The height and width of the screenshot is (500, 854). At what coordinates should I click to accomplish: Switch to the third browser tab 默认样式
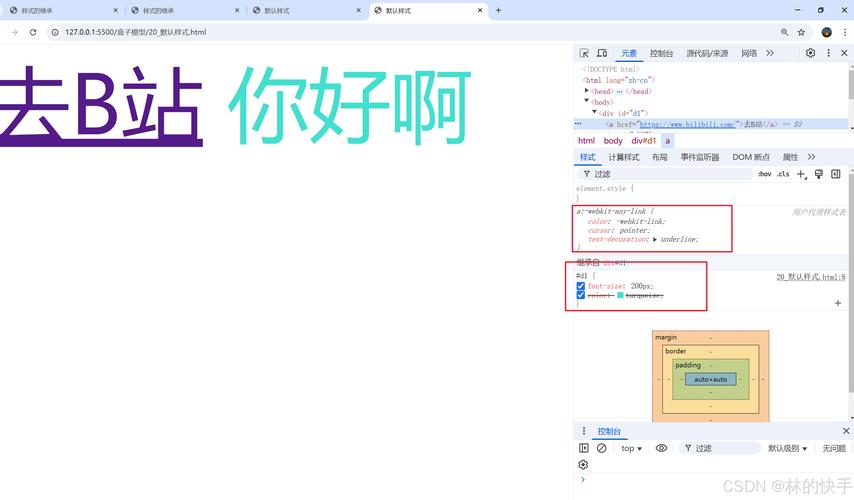306,10
